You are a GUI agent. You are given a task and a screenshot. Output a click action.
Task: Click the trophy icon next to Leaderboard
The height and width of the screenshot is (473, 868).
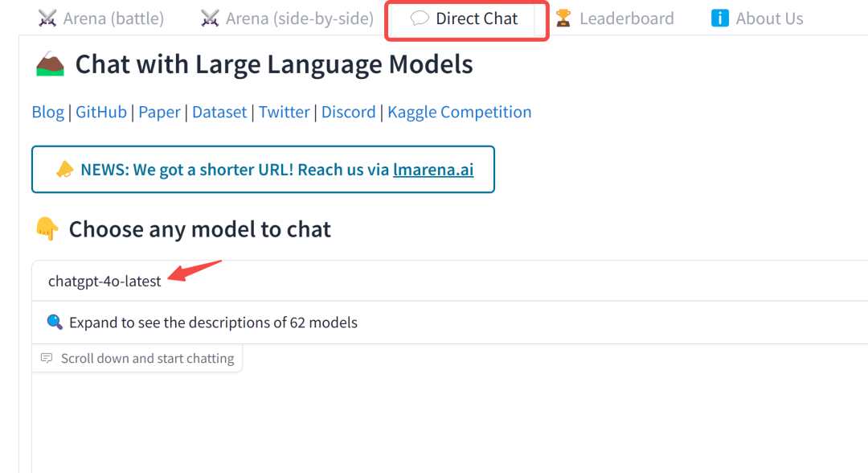pos(563,19)
